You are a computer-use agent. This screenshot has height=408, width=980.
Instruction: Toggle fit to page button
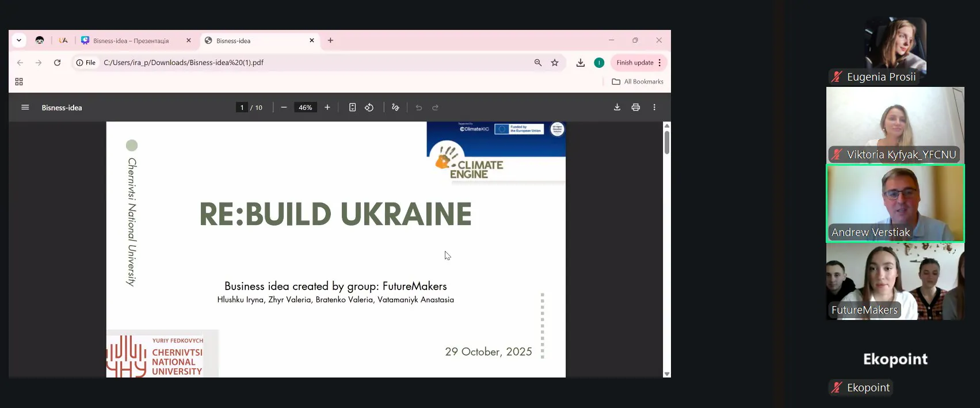point(352,108)
